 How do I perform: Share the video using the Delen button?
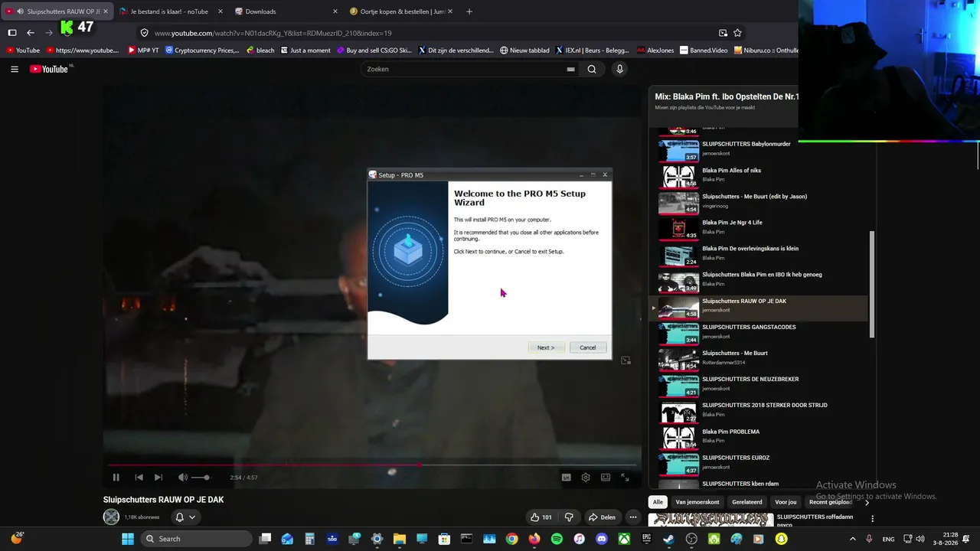click(602, 517)
